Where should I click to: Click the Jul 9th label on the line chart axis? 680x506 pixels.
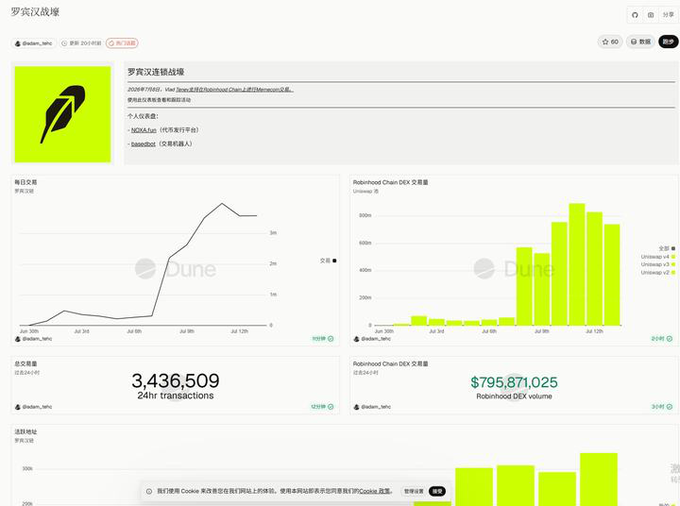187,331
